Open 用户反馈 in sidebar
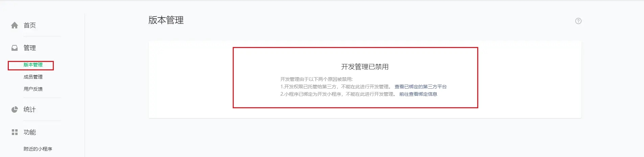This screenshot has height=157, width=644. pos(33,89)
